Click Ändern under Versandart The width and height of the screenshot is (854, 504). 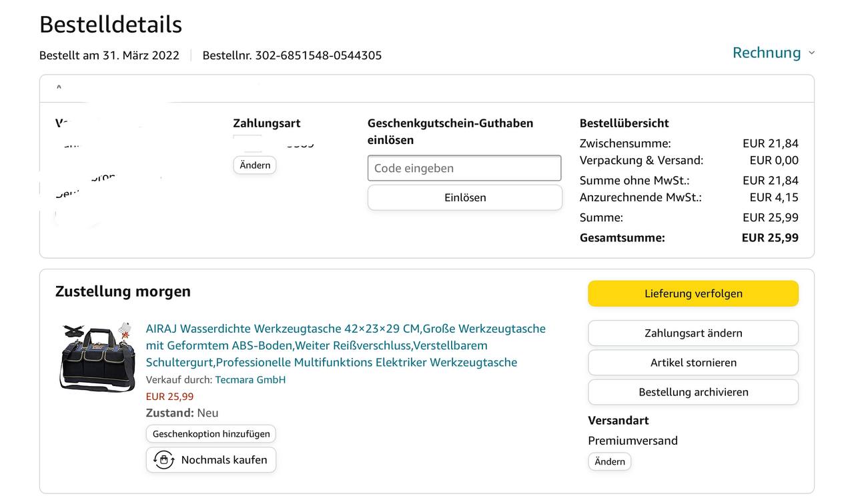tap(610, 461)
